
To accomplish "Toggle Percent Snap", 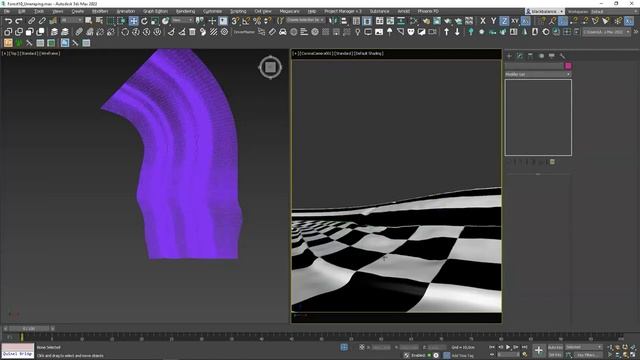I will 257,21.
